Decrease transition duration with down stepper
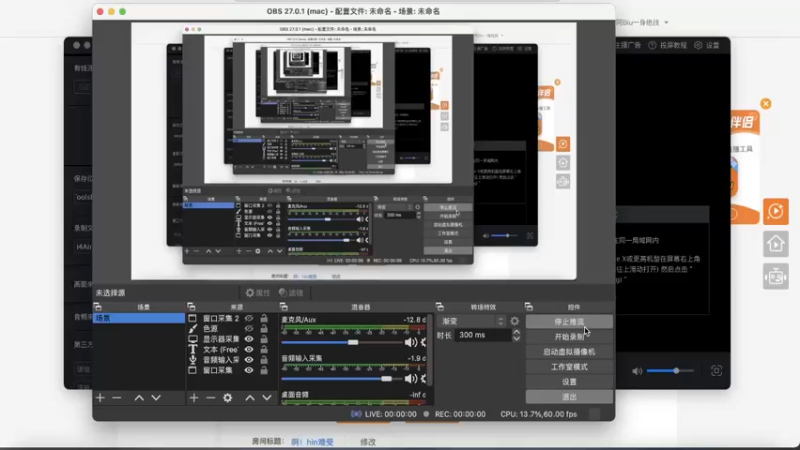The height and width of the screenshot is (450, 800). 516,338
